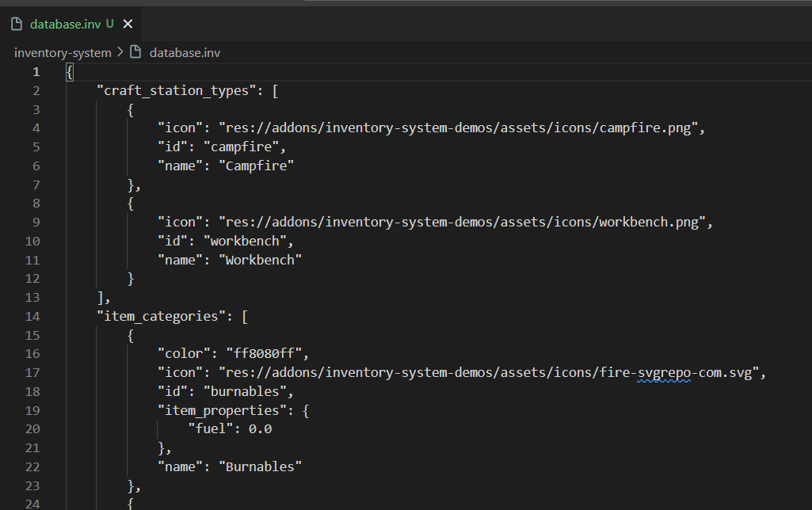Click the fire-svgrepo-com.svg path string
The height and width of the screenshot is (510, 812).
tap(489, 373)
